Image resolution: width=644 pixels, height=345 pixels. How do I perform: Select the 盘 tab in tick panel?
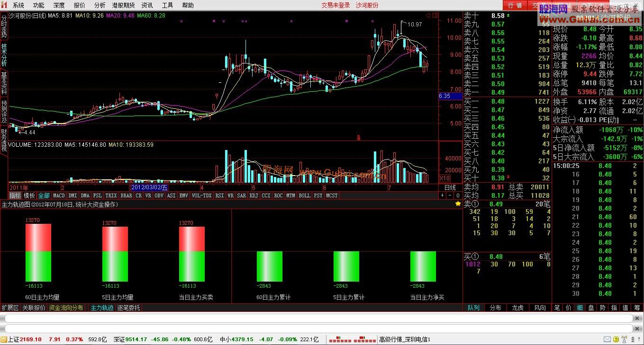tap(591, 308)
